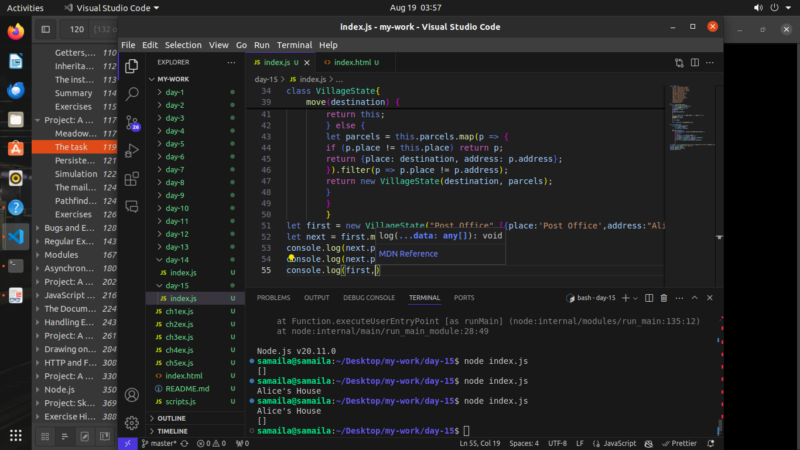800x450 pixels.
Task: Open the Explorer view in activity bar
Action: pyautogui.click(x=132, y=66)
